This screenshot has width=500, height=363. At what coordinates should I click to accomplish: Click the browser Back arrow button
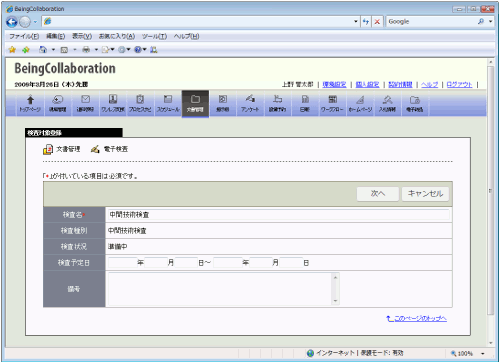(x=12, y=22)
